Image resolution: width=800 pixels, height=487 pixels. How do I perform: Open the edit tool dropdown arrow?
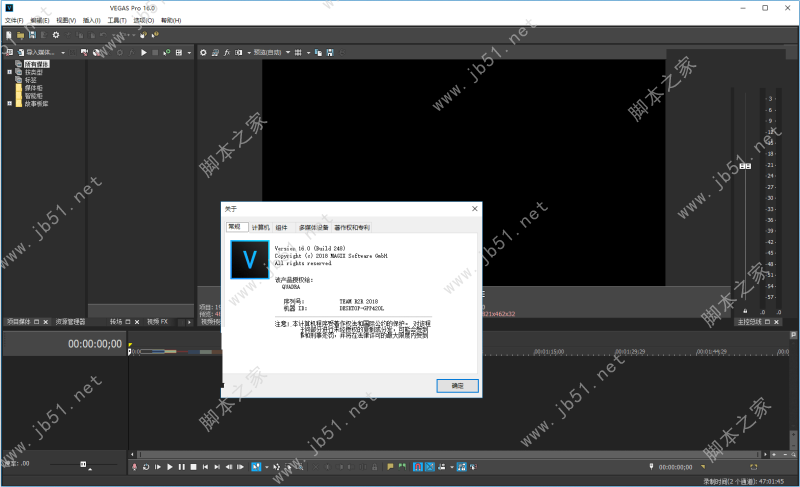pyautogui.click(x=266, y=467)
